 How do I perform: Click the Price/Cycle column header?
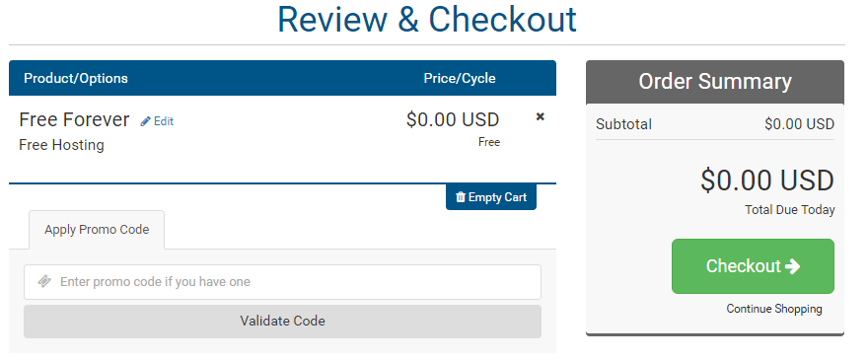pos(460,78)
